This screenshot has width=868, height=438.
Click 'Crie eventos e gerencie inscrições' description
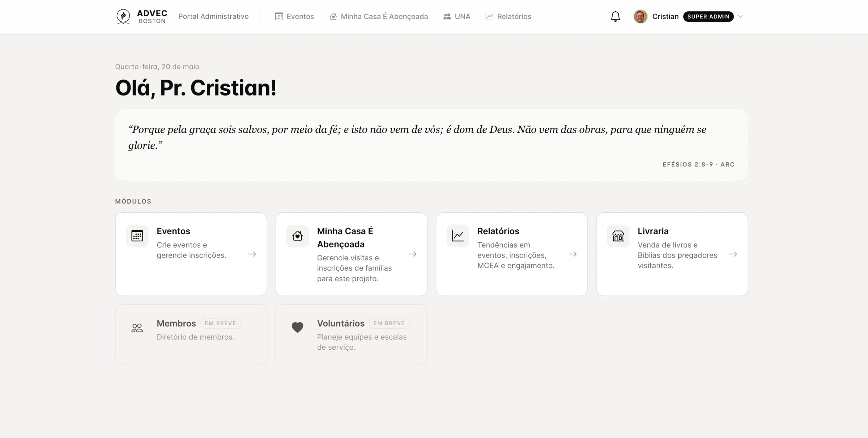191,250
